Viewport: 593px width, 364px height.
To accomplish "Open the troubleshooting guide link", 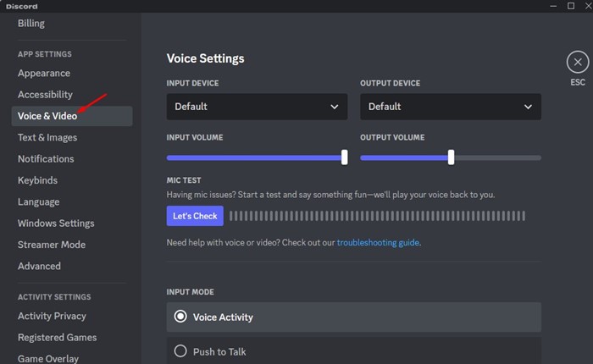I will [378, 243].
